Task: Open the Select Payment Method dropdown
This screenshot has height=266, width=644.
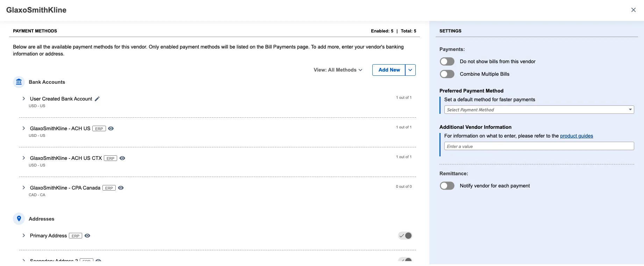Action: [539, 110]
